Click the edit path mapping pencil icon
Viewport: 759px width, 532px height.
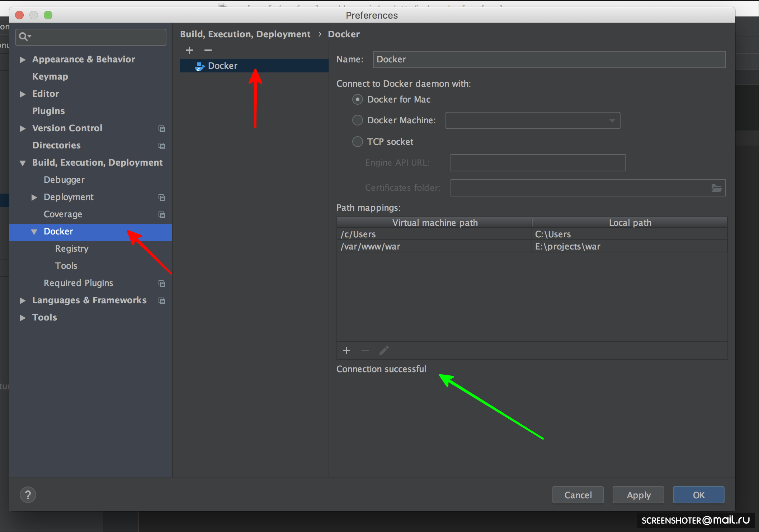pyautogui.click(x=384, y=351)
